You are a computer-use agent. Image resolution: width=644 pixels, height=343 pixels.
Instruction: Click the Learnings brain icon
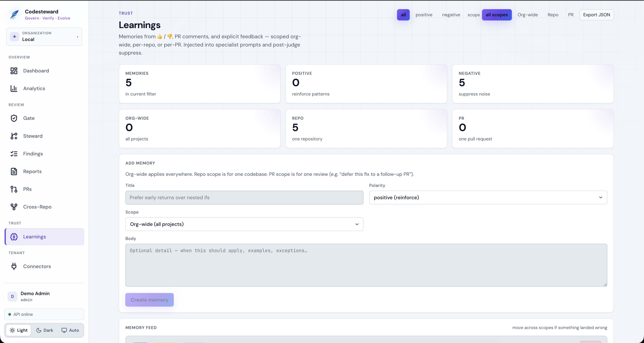(x=14, y=237)
